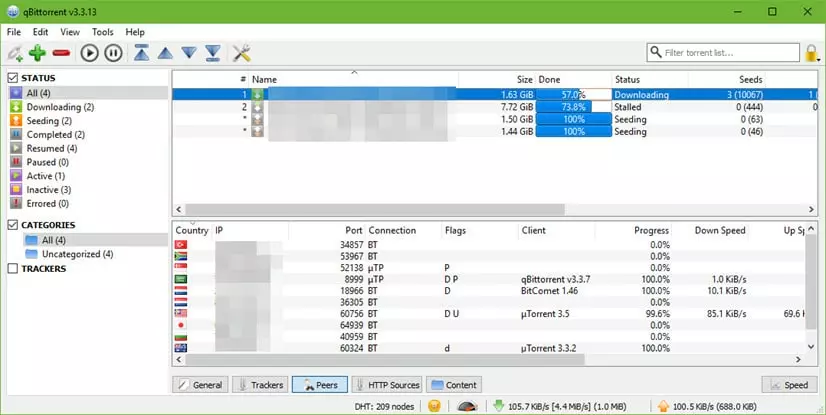
Task: Open the Edit menu
Action: pos(41,32)
